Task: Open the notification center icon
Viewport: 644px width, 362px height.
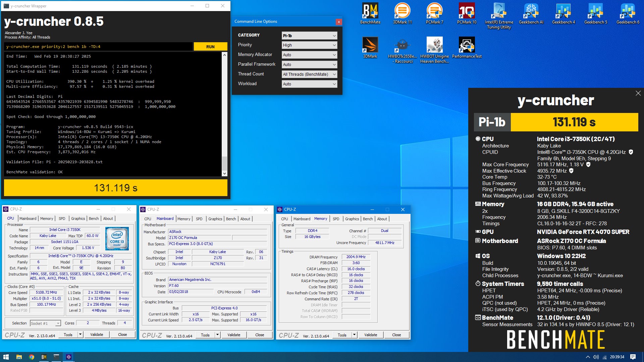Action: tap(633, 357)
